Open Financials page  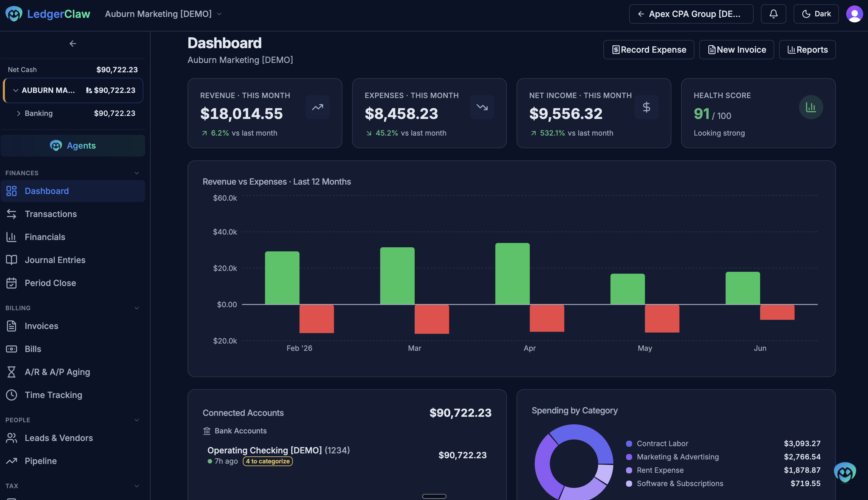click(73, 237)
